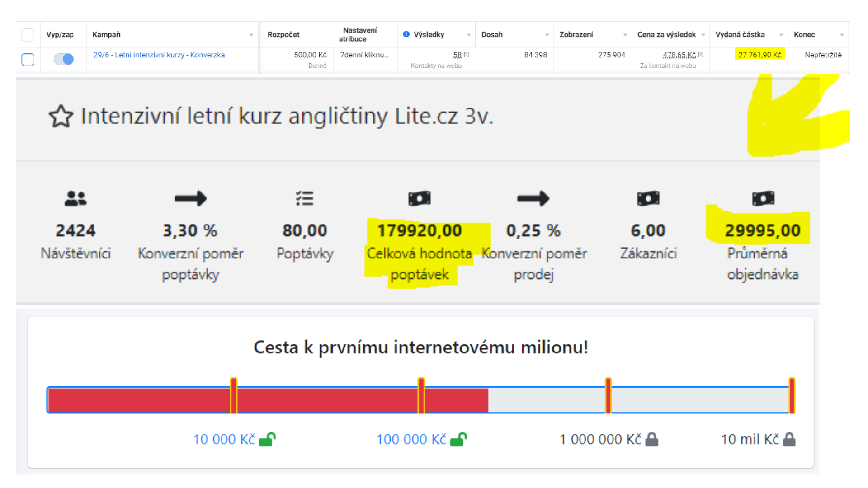Select all campaigns with header checkbox

pyautogui.click(x=28, y=35)
